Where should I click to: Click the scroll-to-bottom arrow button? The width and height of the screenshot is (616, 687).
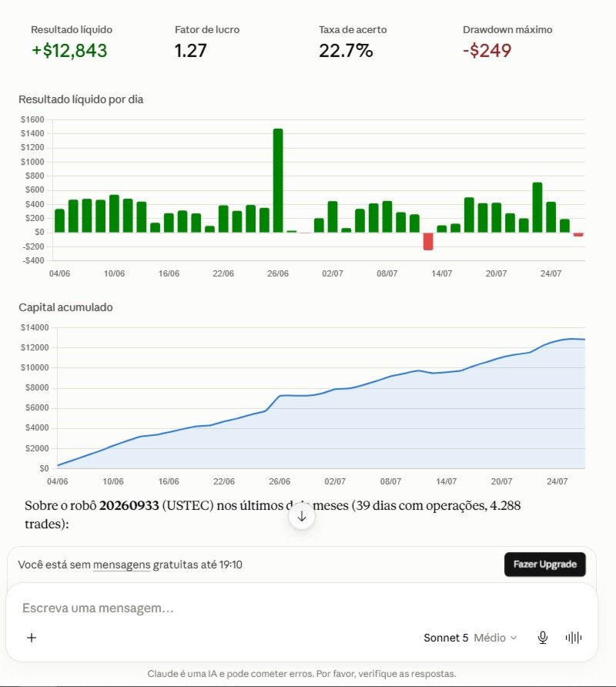pos(301,516)
